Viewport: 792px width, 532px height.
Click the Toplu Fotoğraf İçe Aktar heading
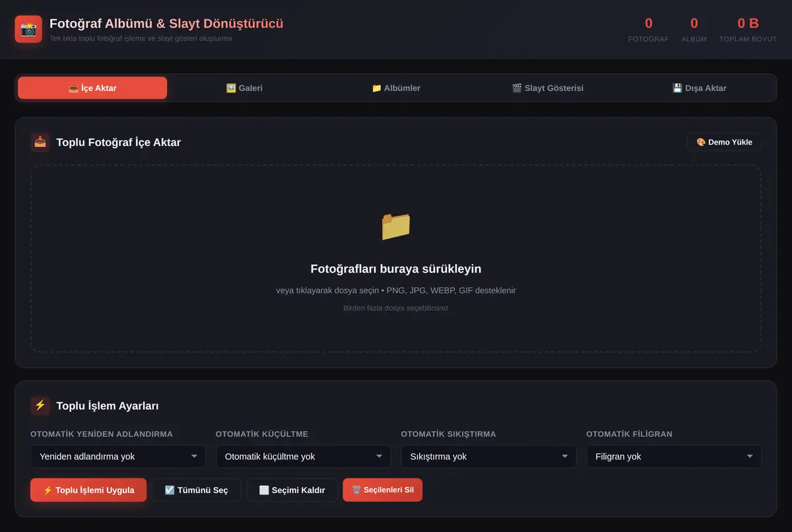pyautogui.click(x=119, y=142)
